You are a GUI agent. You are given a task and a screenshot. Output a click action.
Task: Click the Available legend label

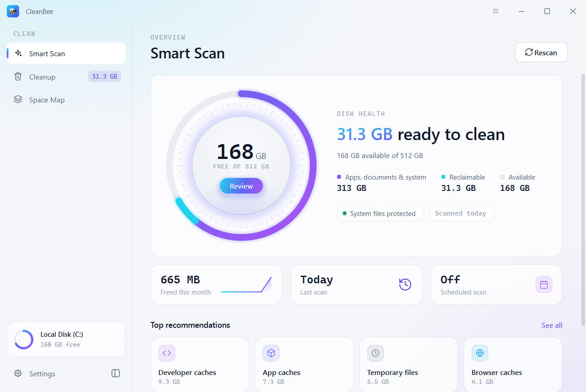tap(522, 177)
